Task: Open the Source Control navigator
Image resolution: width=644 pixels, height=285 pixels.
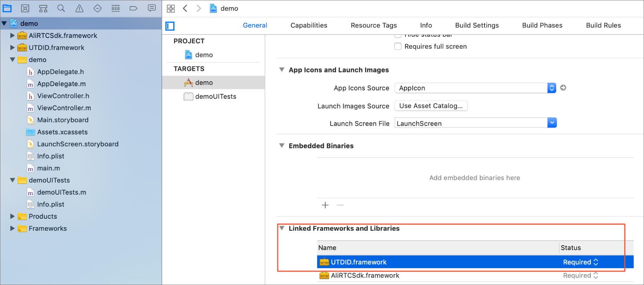Action: pos(25,8)
